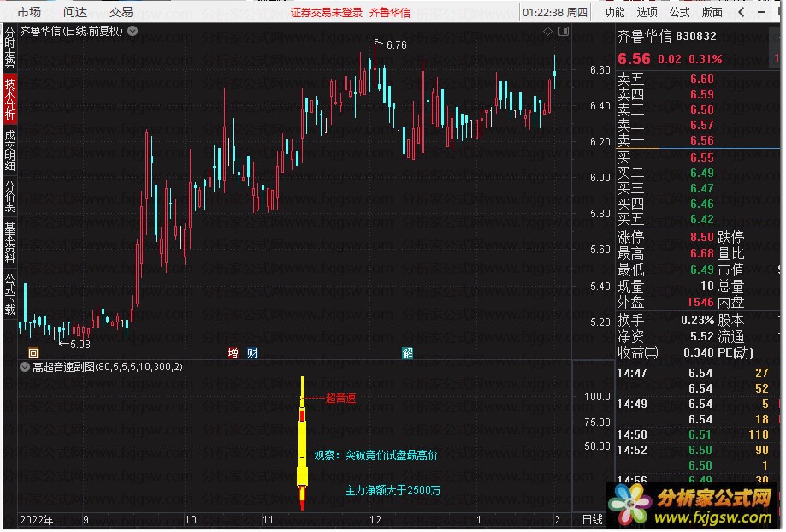Click 最低 value 6.49
This screenshot has height=532, width=786.
[702, 269]
